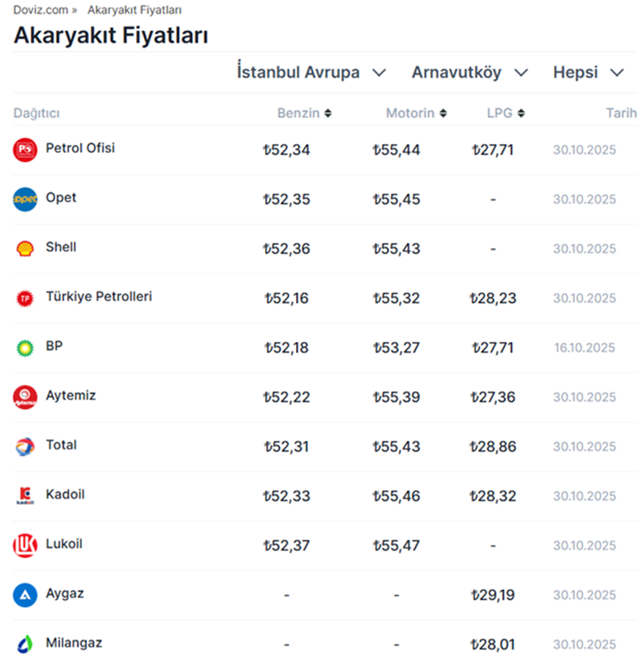Click the Kadoil logo icon
This screenshot has width=644, height=666.
[25, 496]
